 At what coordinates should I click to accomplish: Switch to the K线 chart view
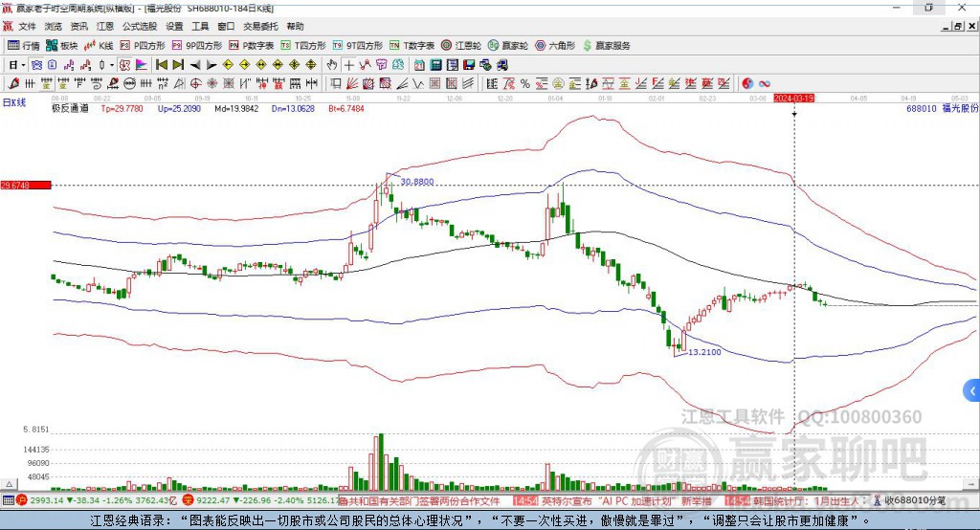(99, 46)
